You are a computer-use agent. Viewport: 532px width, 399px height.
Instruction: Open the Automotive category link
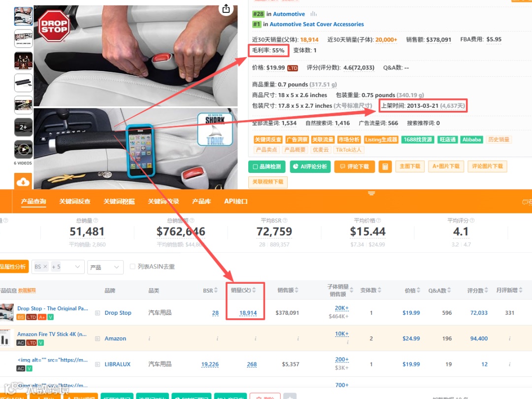click(x=289, y=14)
